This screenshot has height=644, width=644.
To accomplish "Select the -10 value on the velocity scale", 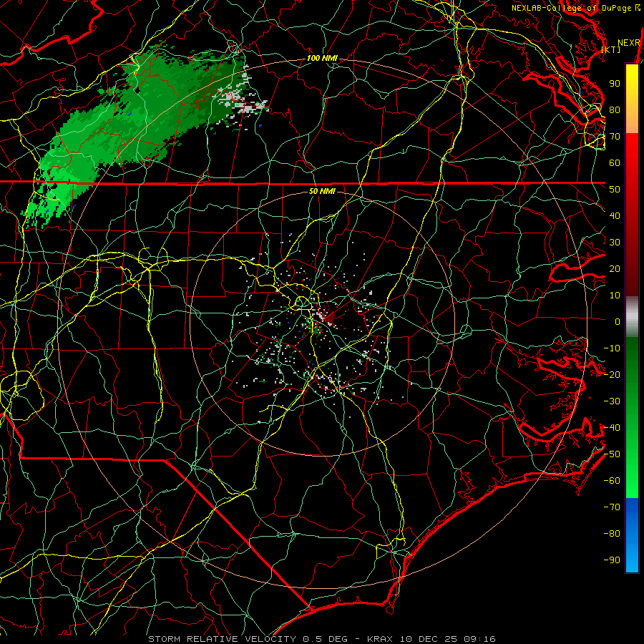I will (612, 348).
